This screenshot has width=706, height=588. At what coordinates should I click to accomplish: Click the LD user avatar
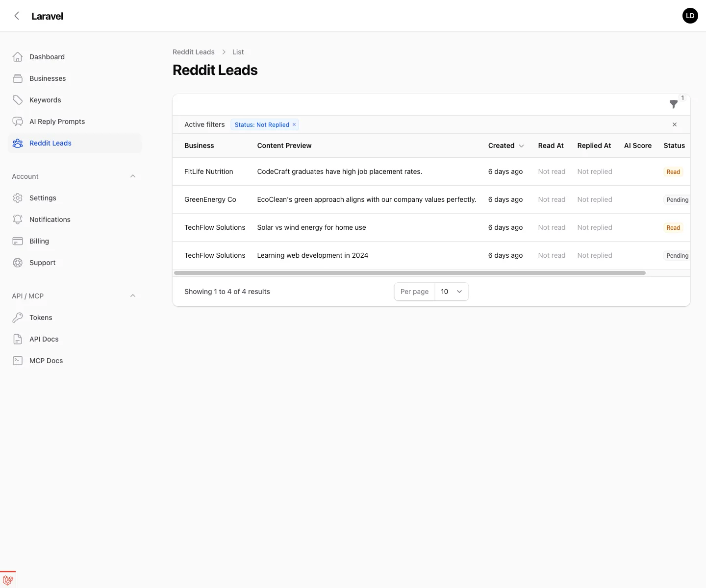point(690,16)
